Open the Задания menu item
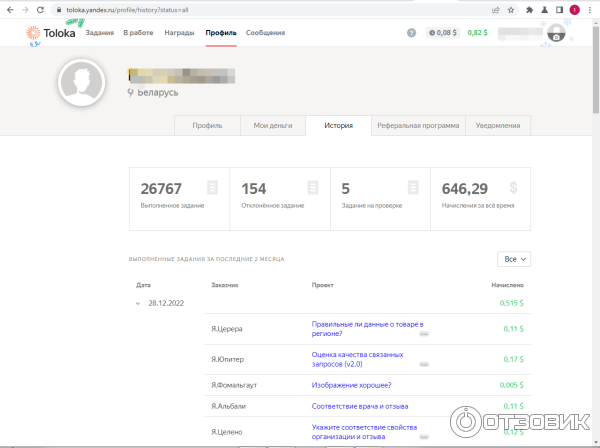The width and height of the screenshot is (600, 448). pos(99,33)
